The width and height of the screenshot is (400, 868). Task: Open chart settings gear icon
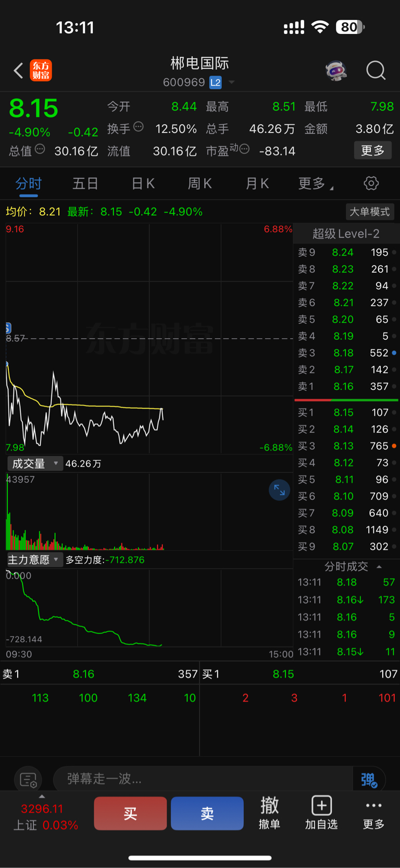click(x=371, y=184)
